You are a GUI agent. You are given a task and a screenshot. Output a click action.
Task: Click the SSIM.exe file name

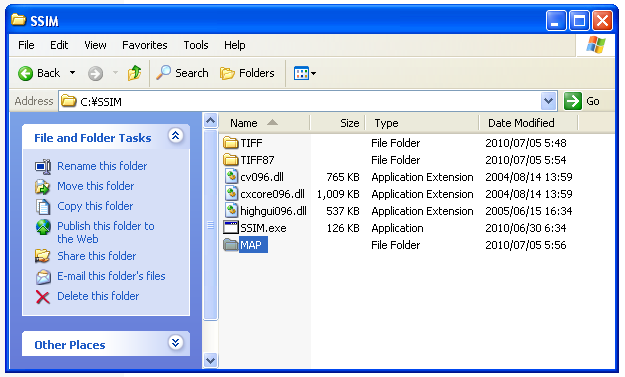(263, 228)
